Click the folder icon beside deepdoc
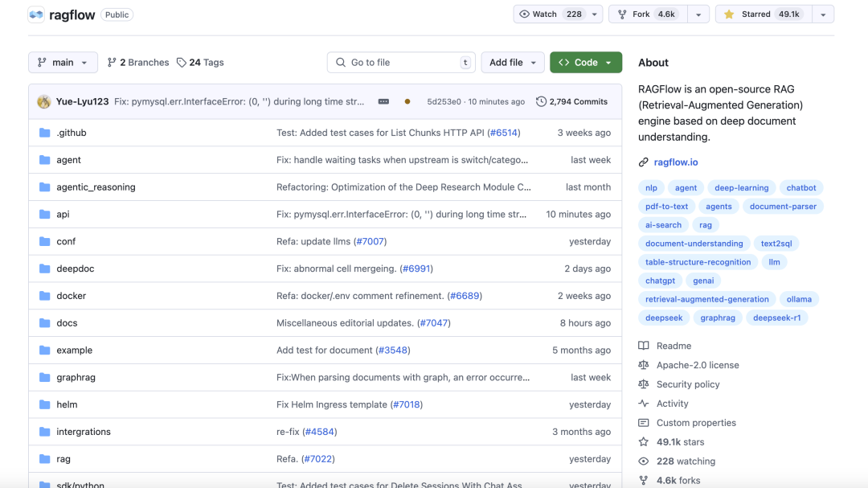868x488 pixels. (x=45, y=269)
